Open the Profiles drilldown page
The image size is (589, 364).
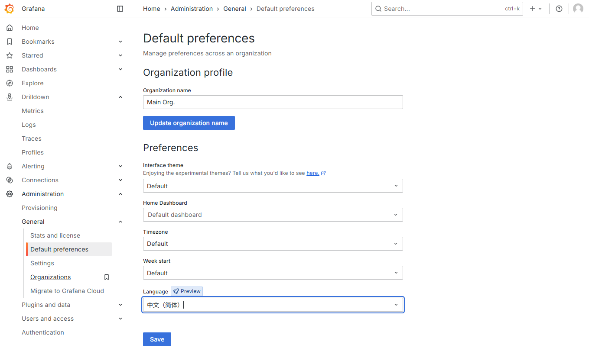pyautogui.click(x=33, y=152)
